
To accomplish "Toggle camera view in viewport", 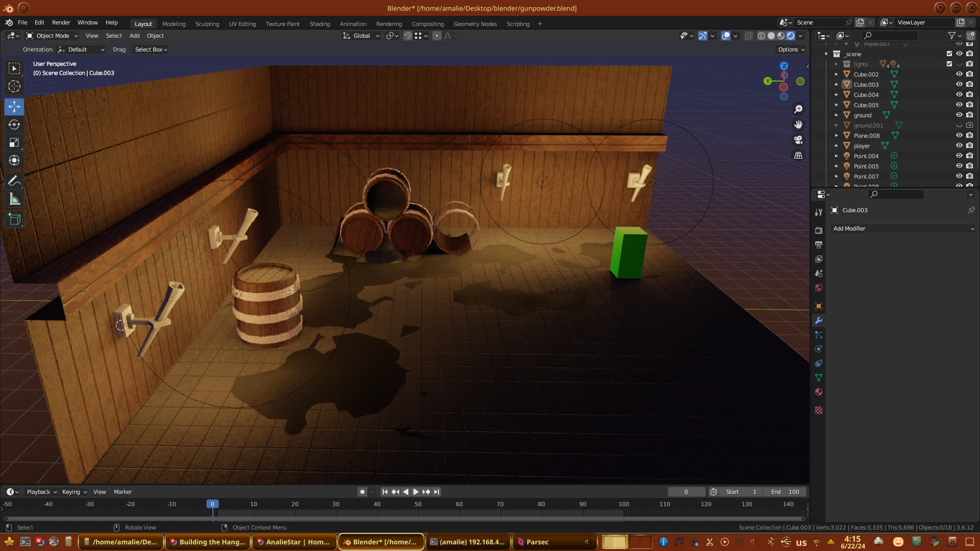I will (798, 140).
